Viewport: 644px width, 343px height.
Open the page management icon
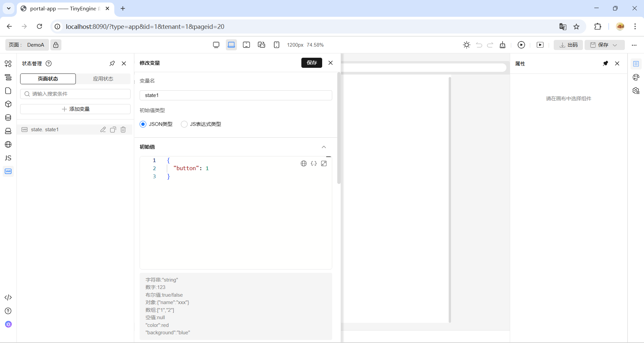[x=8, y=91]
